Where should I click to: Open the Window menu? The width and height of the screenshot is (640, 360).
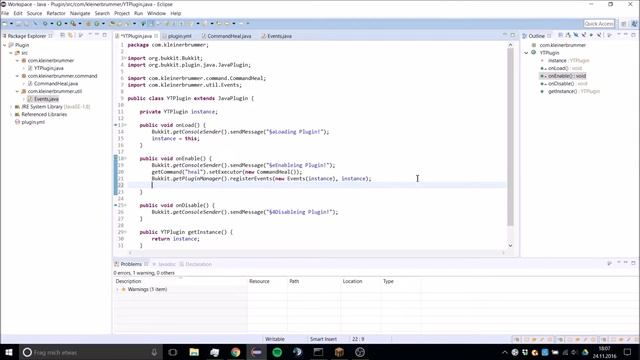(x=156, y=13)
